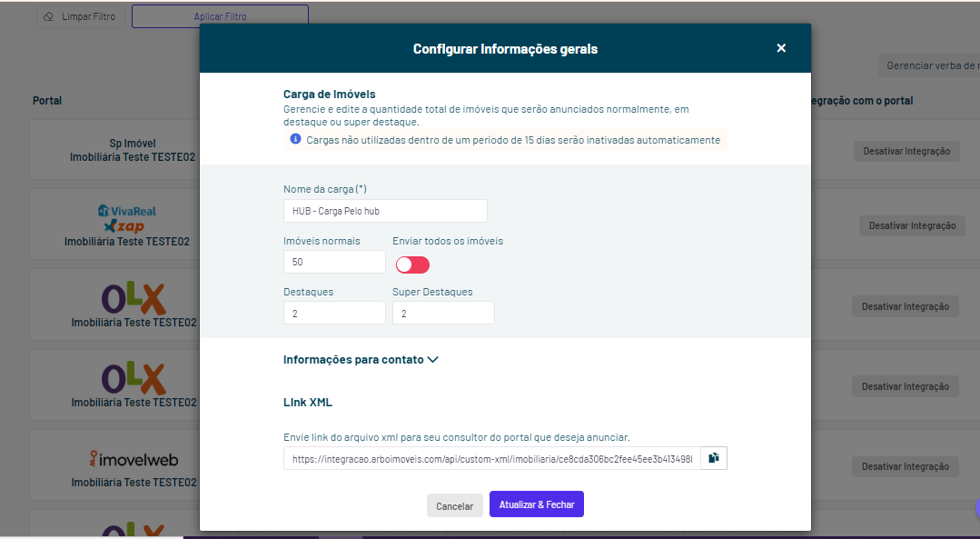
Task: Click the VivaReal Zap portal logo
Action: point(127,218)
